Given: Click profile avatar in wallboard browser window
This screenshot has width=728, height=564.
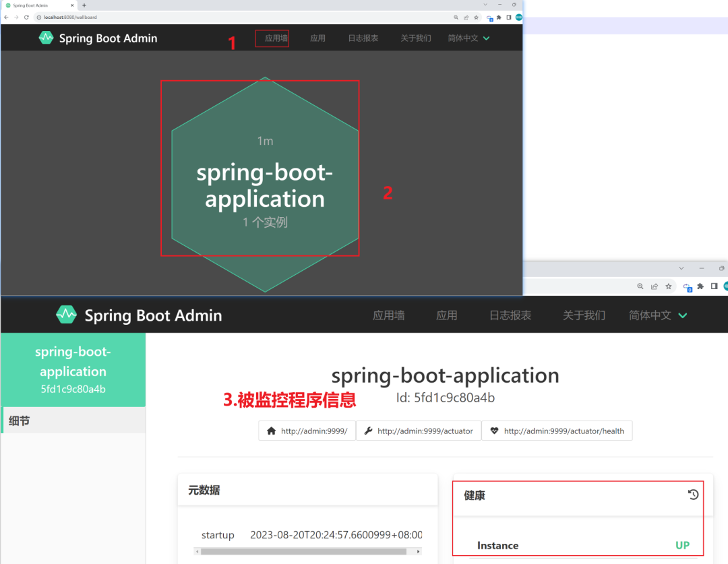Looking at the screenshot, I should pyautogui.click(x=518, y=17).
